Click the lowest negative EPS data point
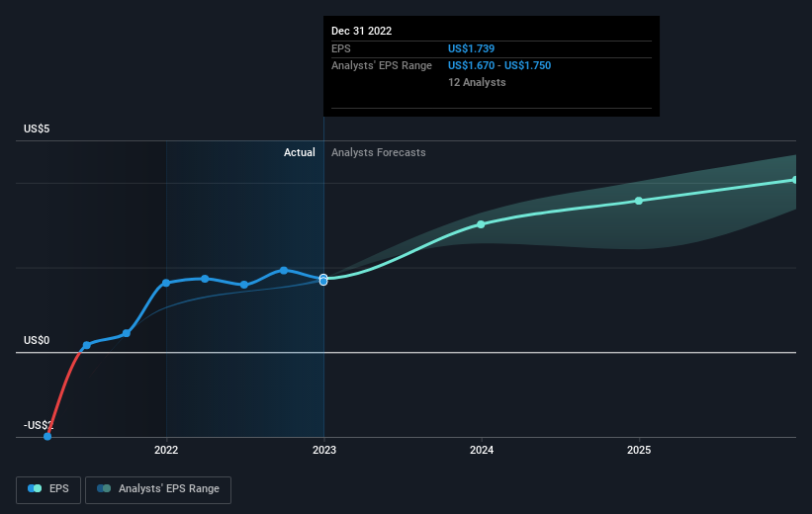 (x=47, y=436)
